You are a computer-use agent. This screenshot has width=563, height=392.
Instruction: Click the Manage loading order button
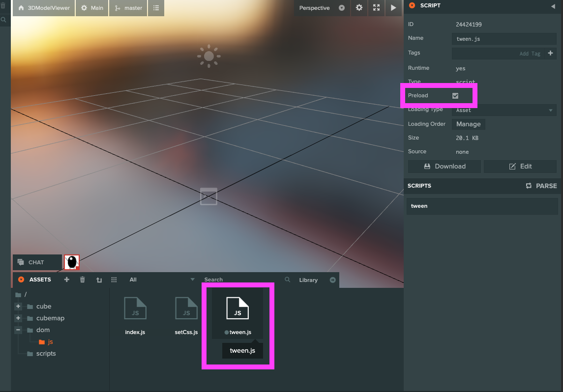pos(468,124)
